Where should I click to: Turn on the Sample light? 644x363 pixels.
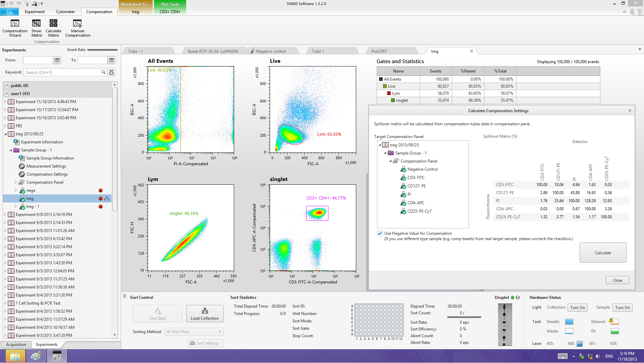622,308
